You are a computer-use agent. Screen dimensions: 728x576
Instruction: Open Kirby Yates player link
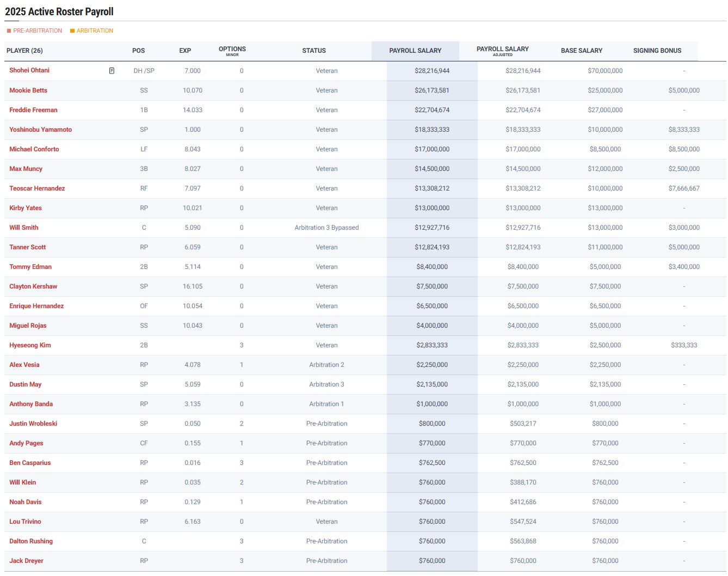tap(26, 208)
